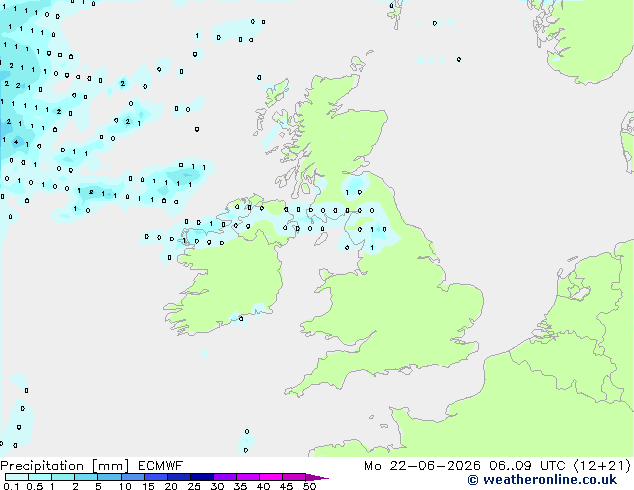Select the 35–40 mm legend swatch

pyautogui.click(x=247, y=477)
